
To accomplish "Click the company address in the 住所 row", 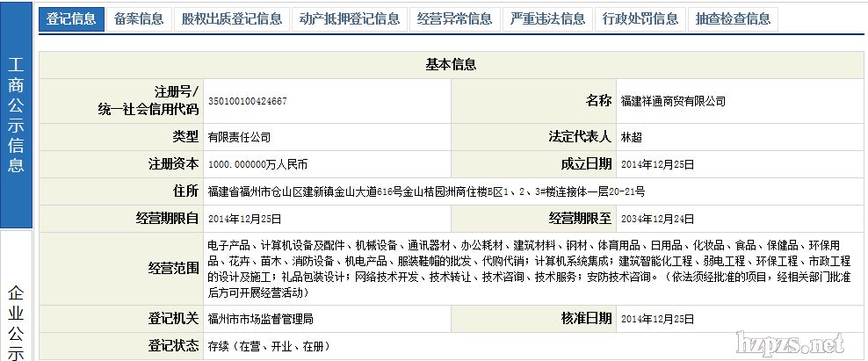I will (426, 191).
